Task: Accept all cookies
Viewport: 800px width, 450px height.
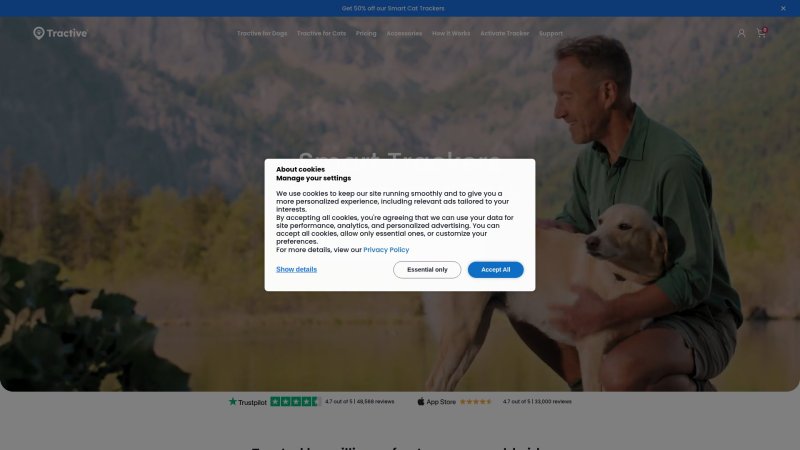Action: (495, 269)
